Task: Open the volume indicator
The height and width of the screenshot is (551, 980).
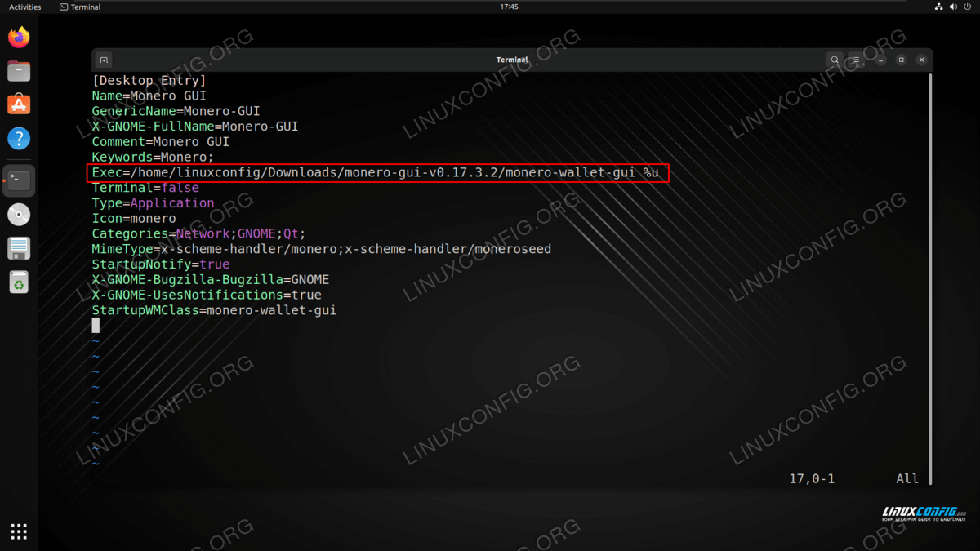Action: [x=953, y=7]
